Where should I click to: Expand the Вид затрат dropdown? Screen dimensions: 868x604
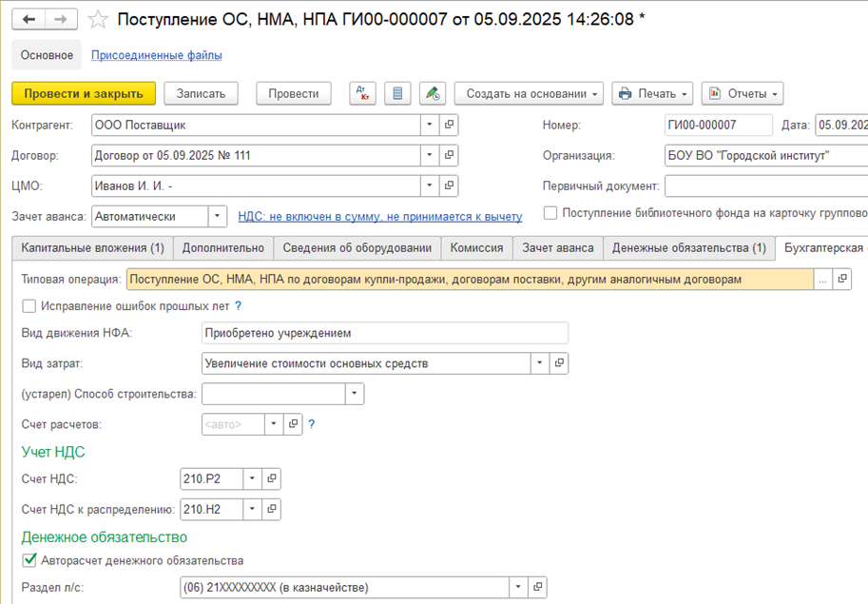(x=540, y=363)
